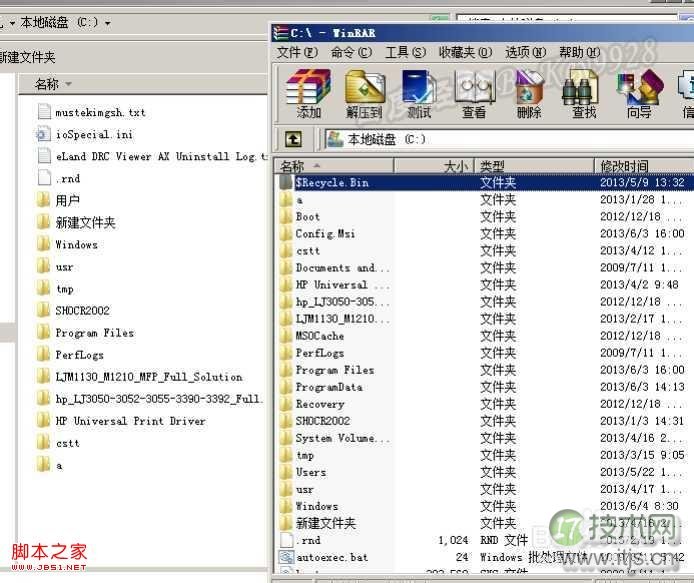Screen dimensions: 694x583
Task: Sort by Size (大小) column header
Action: (x=455, y=166)
